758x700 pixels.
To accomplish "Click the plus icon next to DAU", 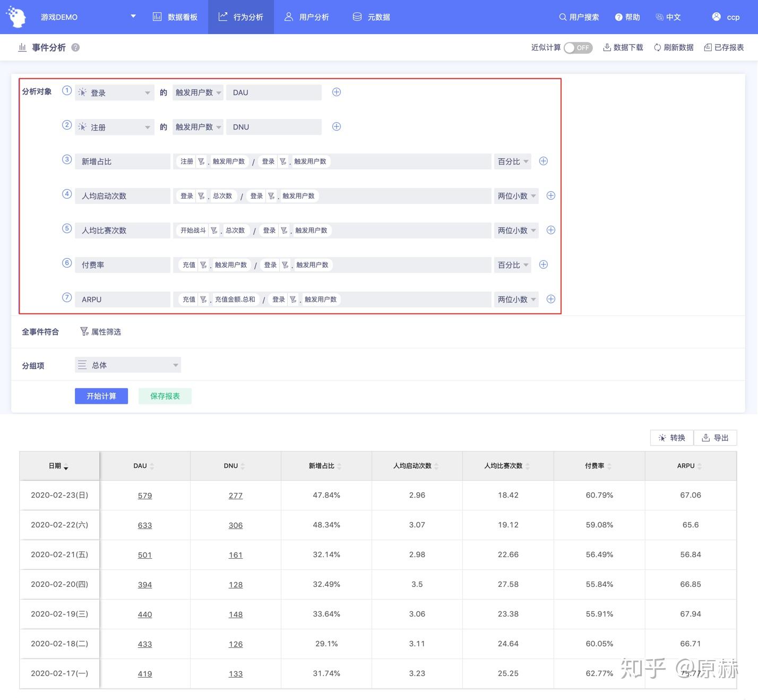I will point(337,92).
